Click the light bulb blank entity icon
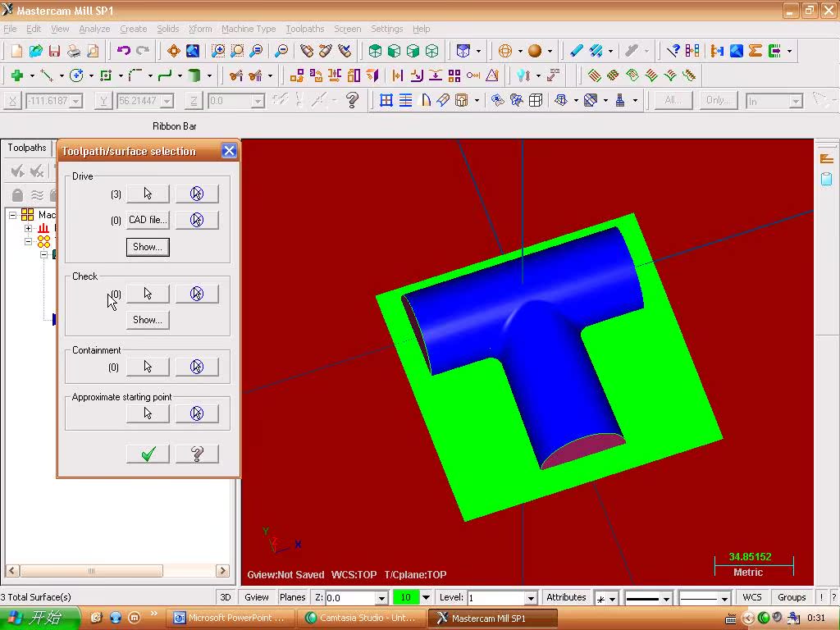 [x=523, y=75]
